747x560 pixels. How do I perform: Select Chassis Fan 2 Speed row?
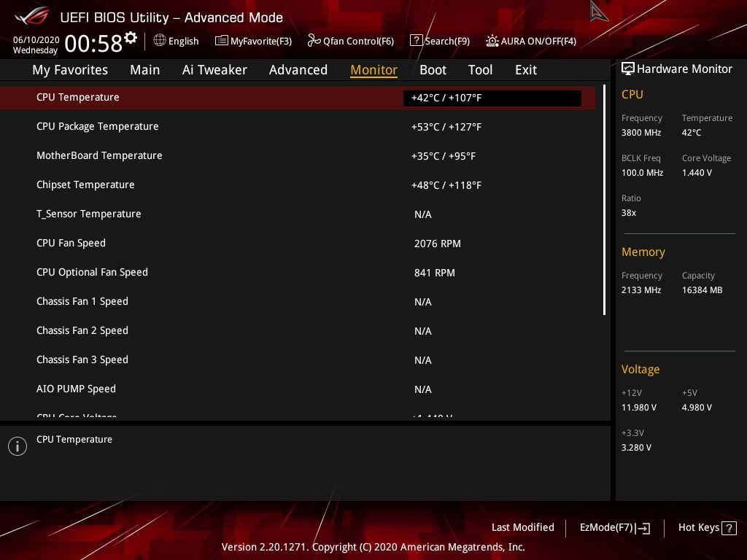click(x=298, y=331)
